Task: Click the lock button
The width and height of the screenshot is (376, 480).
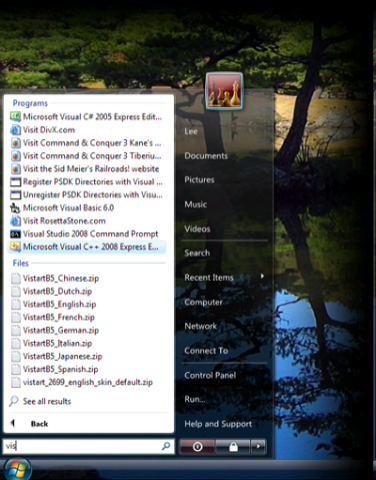Action: point(233,446)
